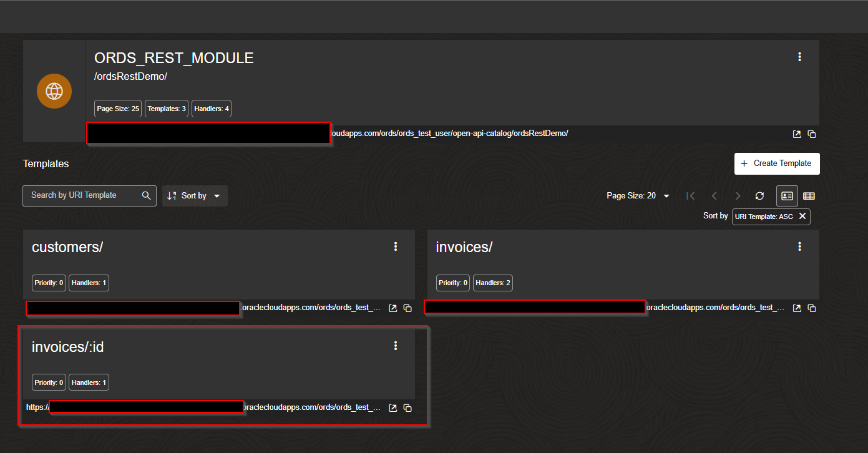
Task: Click the Create Template button
Action: 776,163
